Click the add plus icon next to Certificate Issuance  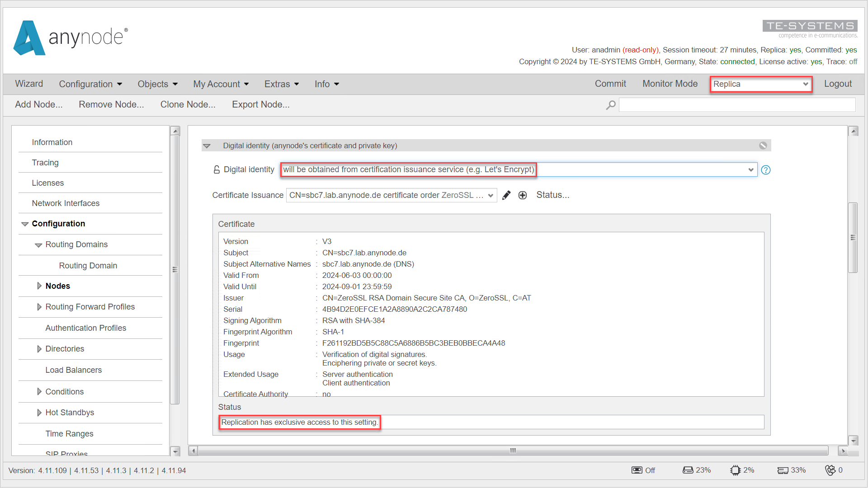click(522, 196)
